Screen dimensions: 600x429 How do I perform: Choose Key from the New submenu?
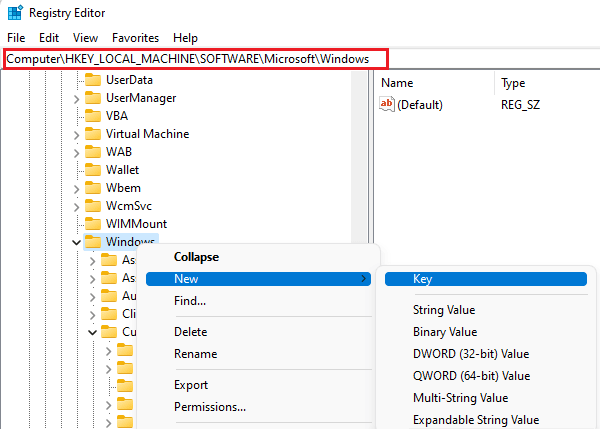(422, 279)
